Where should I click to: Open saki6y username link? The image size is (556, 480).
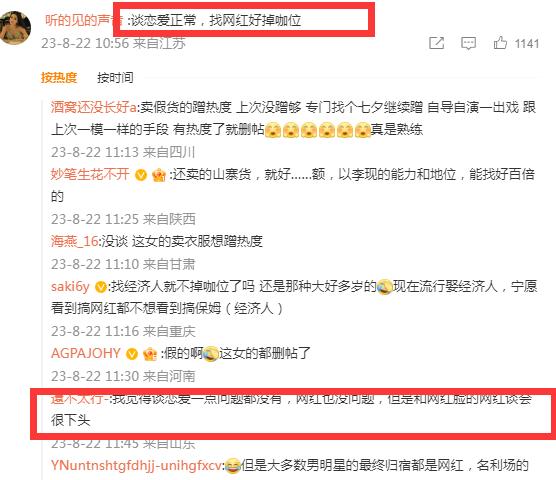point(70,286)
